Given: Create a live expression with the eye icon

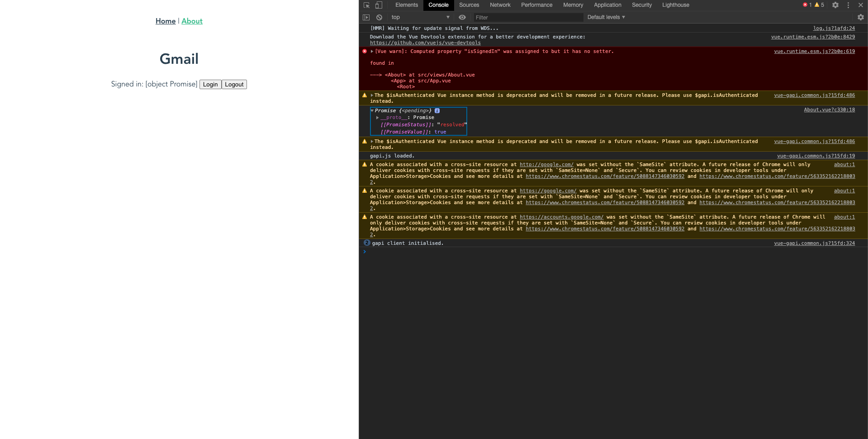Looking at the screenshot, I should (x=462, y=17).
